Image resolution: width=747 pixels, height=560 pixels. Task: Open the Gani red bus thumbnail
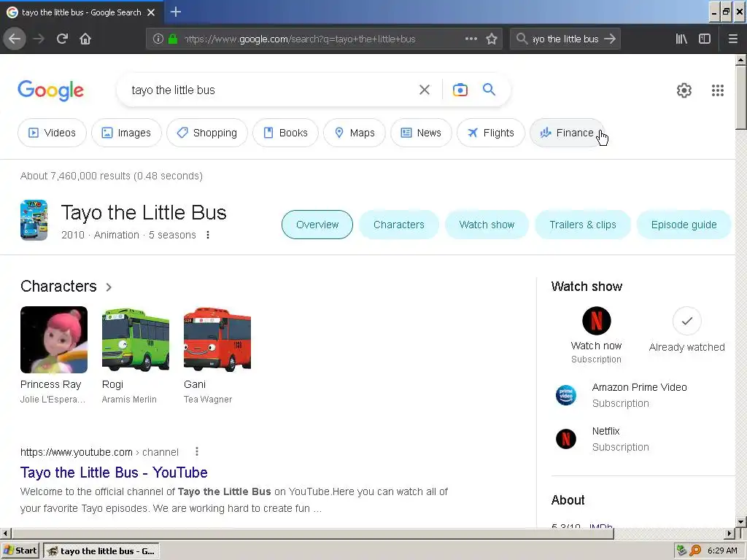[217, 340]
